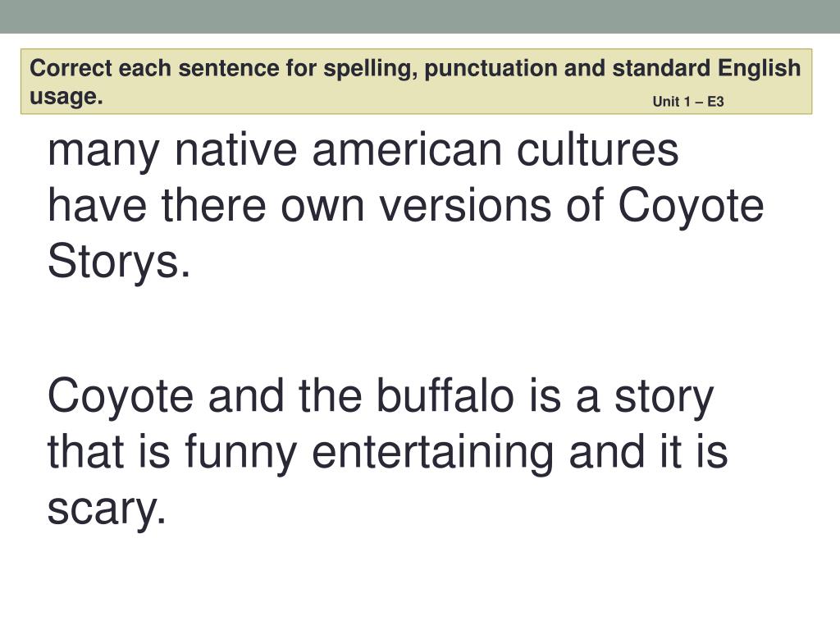Click the yellow instruction box heading

tap(416, 82)
